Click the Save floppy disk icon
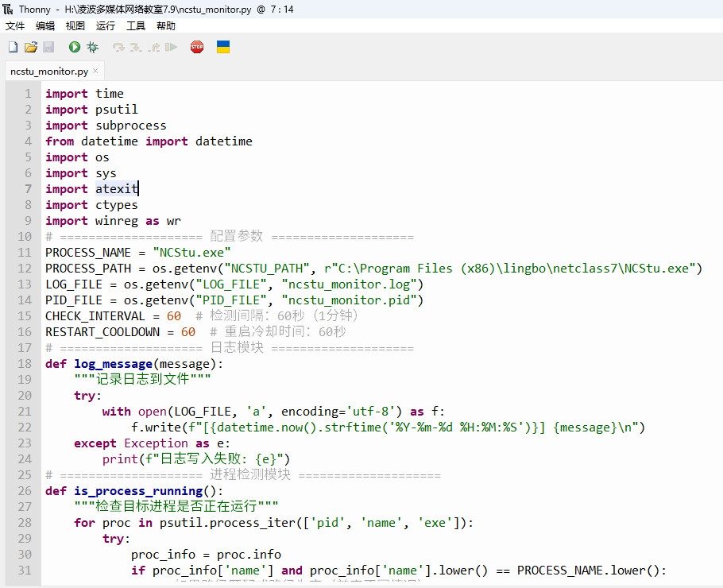The image size is (723, 588). point(48,48)
